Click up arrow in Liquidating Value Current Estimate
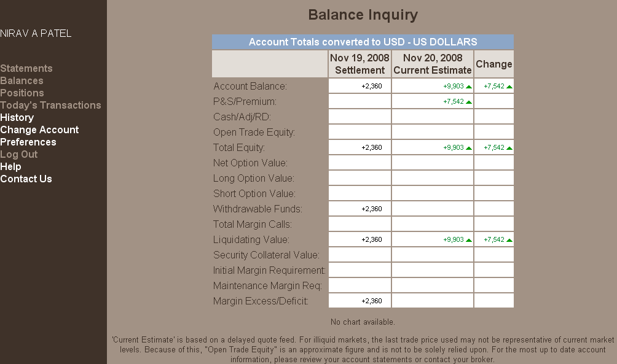Viewport: 617px width, 364px height. 469,240
